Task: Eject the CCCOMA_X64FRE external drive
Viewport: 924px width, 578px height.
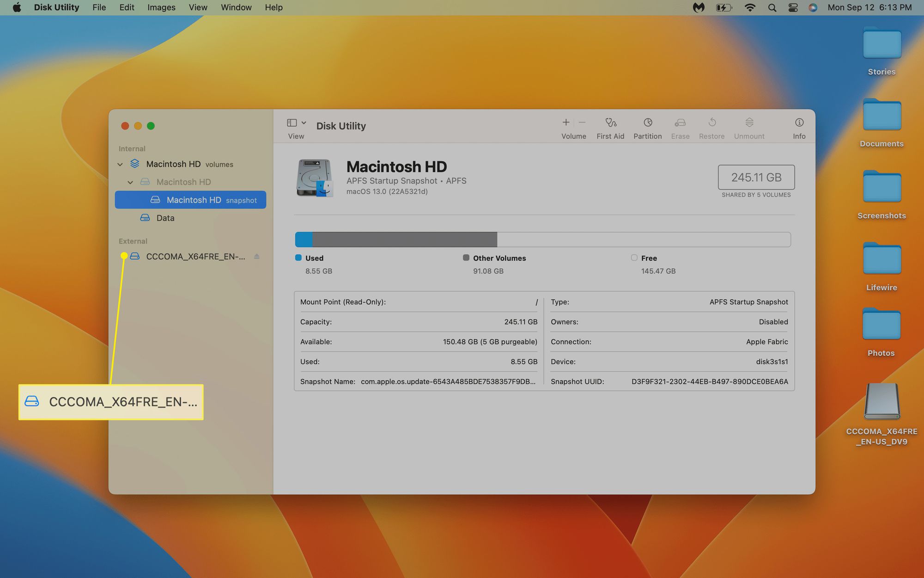Action: pyautogui.click(x=256, y=256)
